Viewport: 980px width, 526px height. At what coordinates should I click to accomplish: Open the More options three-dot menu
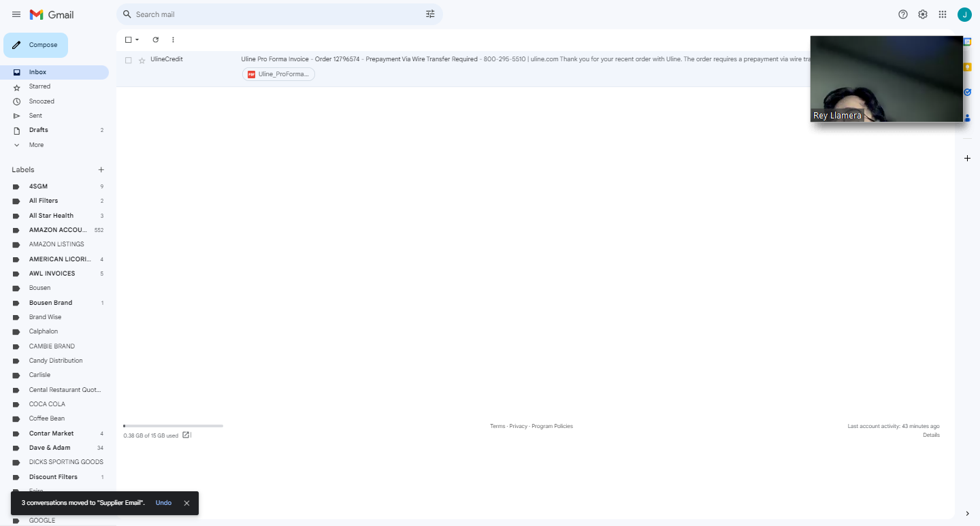[173, 39]
